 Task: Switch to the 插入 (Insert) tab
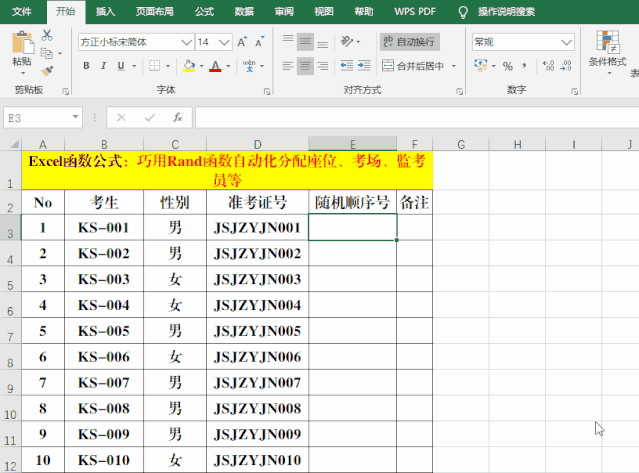pyautogui.click(x=105, y=12)
